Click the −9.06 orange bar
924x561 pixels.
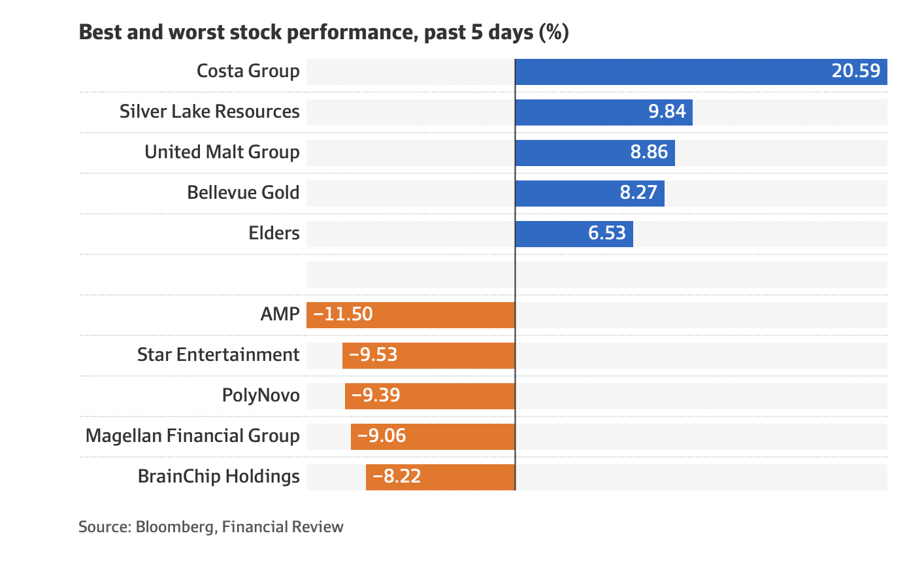[433, 436]
